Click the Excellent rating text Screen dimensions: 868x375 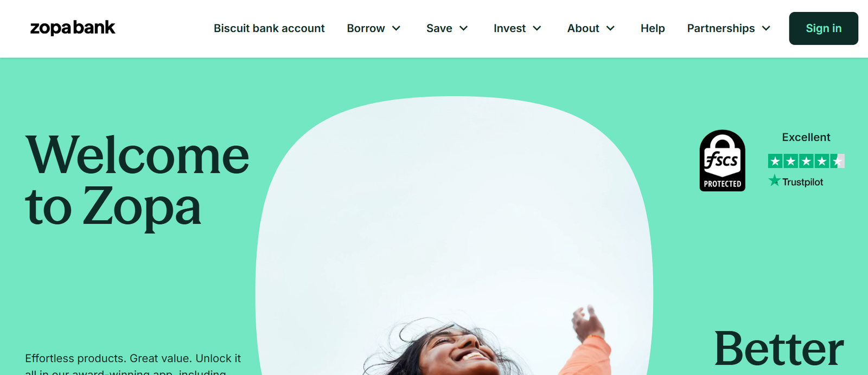[806, 137]
